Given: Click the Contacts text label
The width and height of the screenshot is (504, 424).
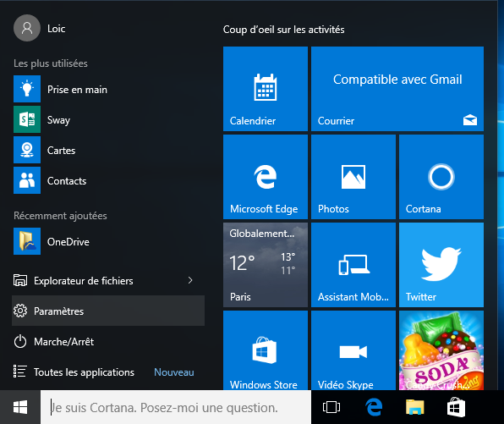Looking at the screenshot, I should coord(67,181).
